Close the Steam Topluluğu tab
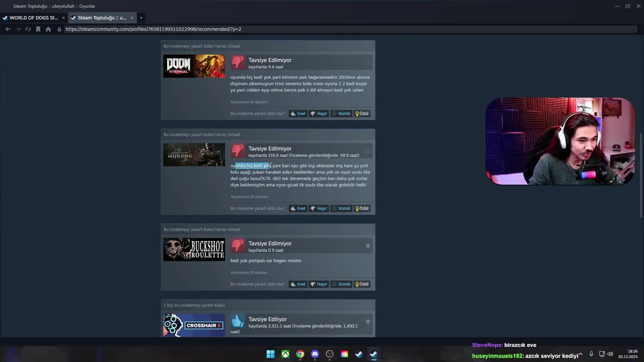Screen dimensions: 644x362 [x=132, y=18]
